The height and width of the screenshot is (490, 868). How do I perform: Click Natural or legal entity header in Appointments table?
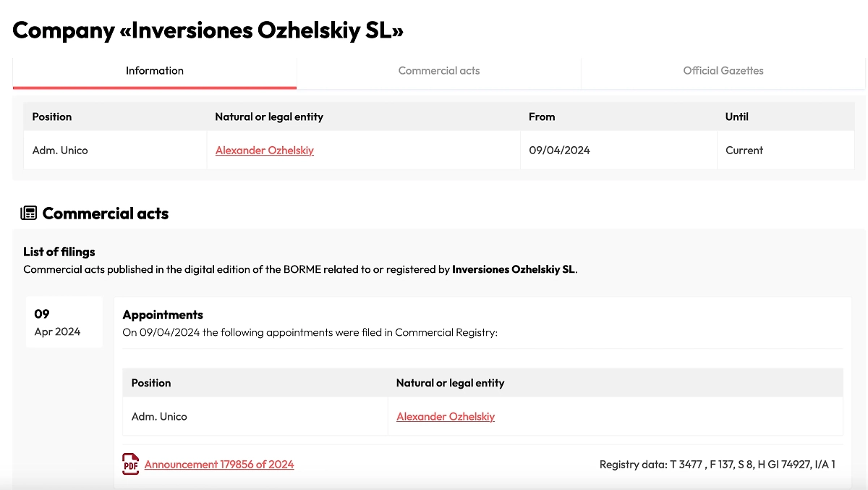[x=450, y=383]
